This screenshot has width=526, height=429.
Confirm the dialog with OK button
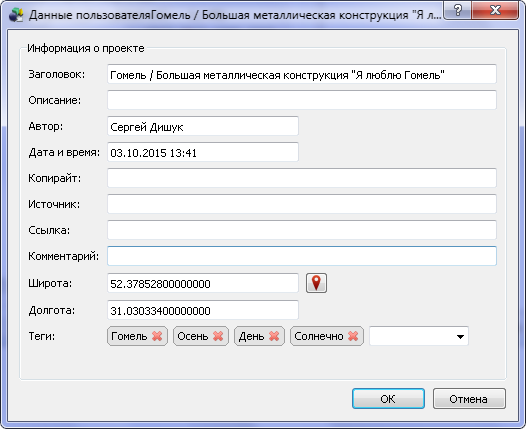coord(388,399)
